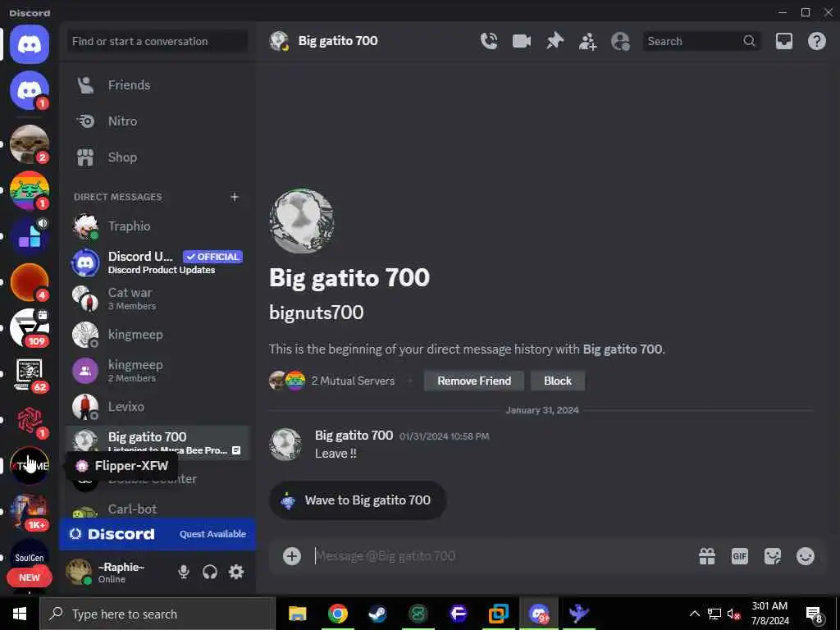Click Wave to Big gatito 700
This screenshot has width=840, height=630.
358,500
